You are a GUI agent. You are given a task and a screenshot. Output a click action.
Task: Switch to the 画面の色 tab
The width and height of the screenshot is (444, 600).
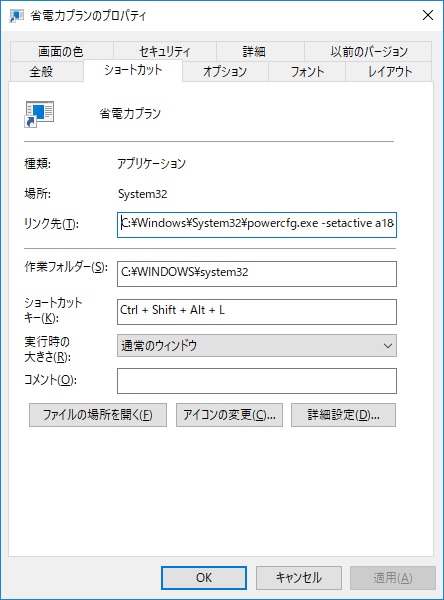click(61, 51)
